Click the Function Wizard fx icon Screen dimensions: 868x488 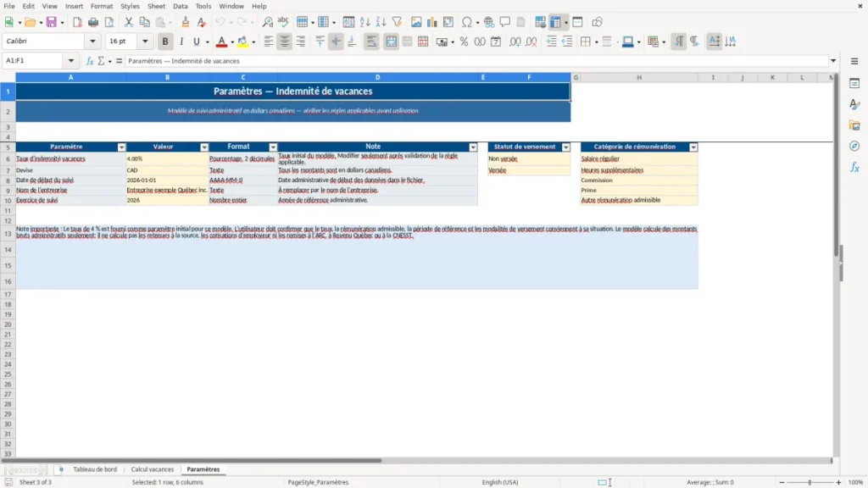click(90, 61)
